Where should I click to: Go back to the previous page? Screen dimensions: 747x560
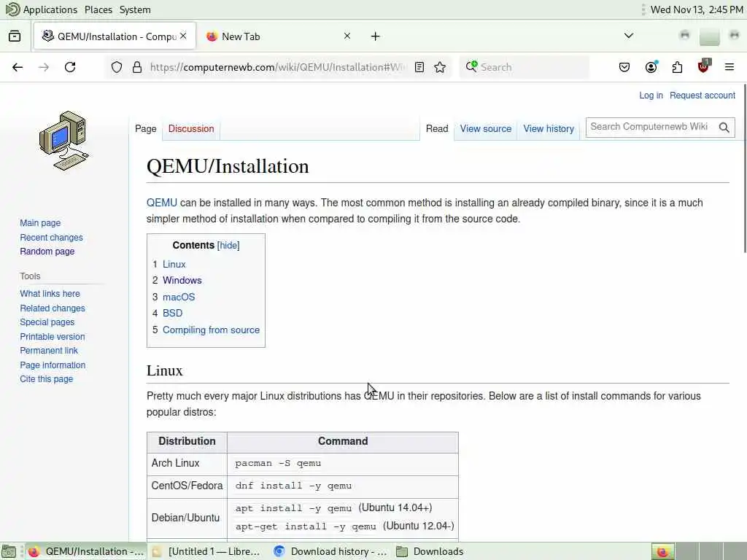pyautogui.click(x=18, y=67)
